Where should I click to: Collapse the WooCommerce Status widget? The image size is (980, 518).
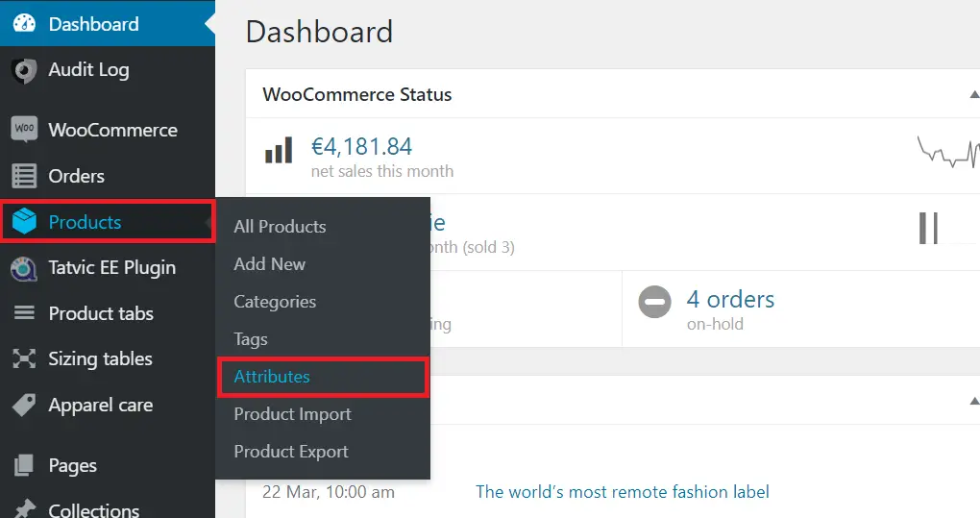click(x=973, y=94)
